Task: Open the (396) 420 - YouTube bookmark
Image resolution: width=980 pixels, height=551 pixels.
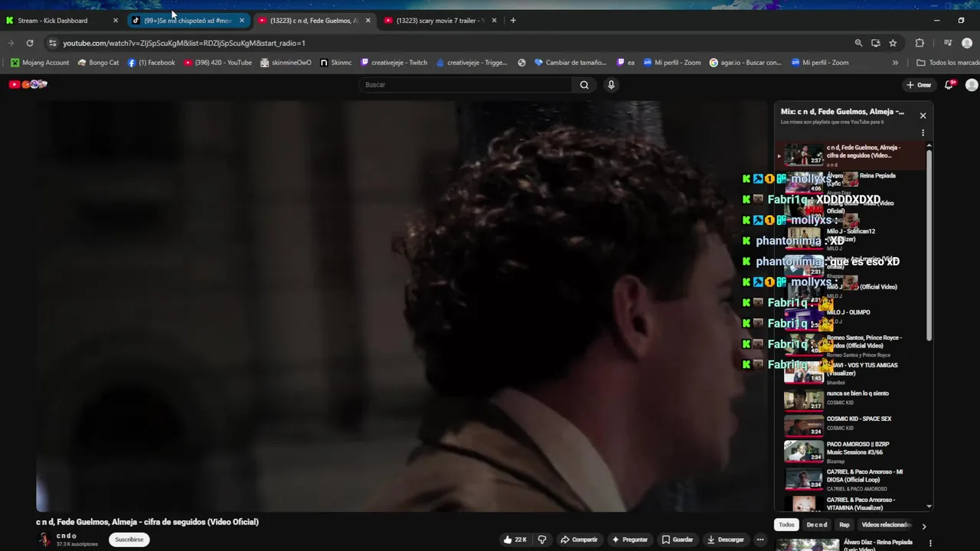Action: point(218,63)
